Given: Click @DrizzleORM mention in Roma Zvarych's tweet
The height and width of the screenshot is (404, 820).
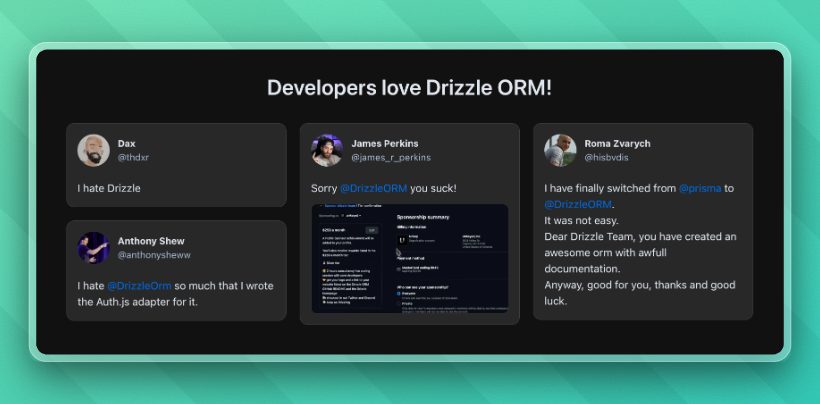Looking at the screenshot, I should pyautogui.click(x=578, y=204).
